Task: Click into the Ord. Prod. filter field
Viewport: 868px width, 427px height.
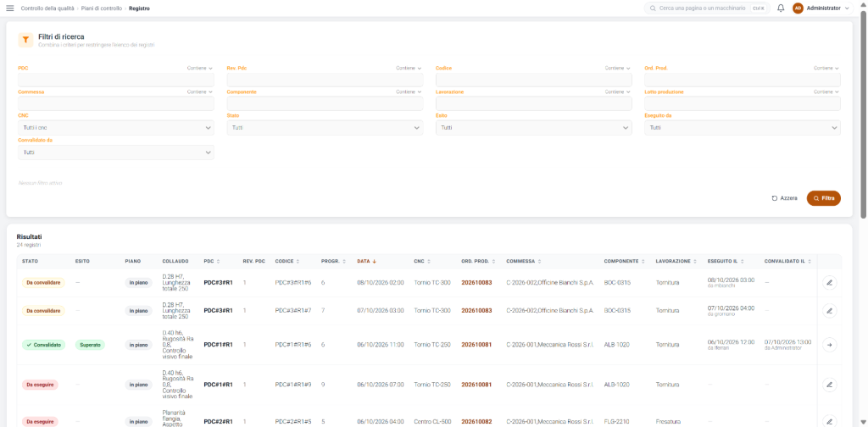Action: (x=743, y=80)
